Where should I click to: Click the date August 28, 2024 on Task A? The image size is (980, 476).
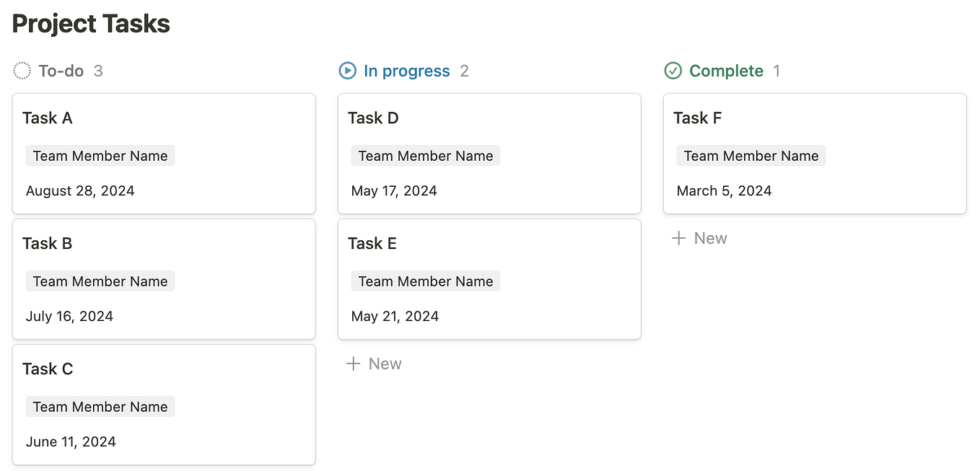click(79, 190)
